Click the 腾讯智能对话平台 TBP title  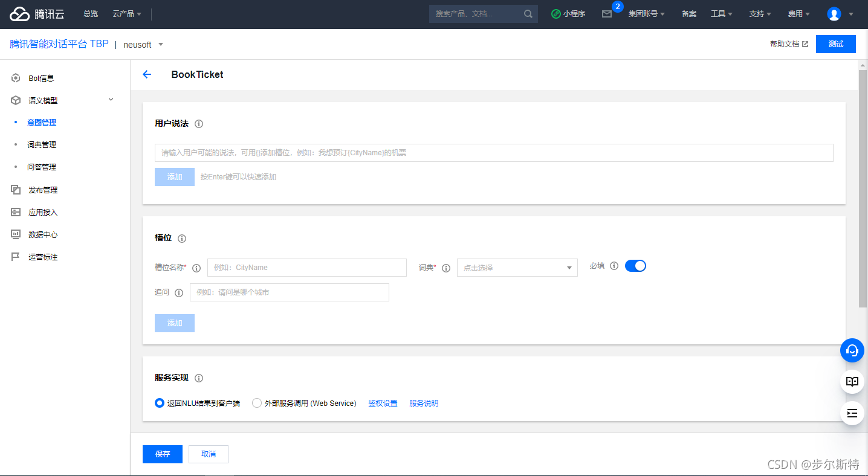coord(59,44)
